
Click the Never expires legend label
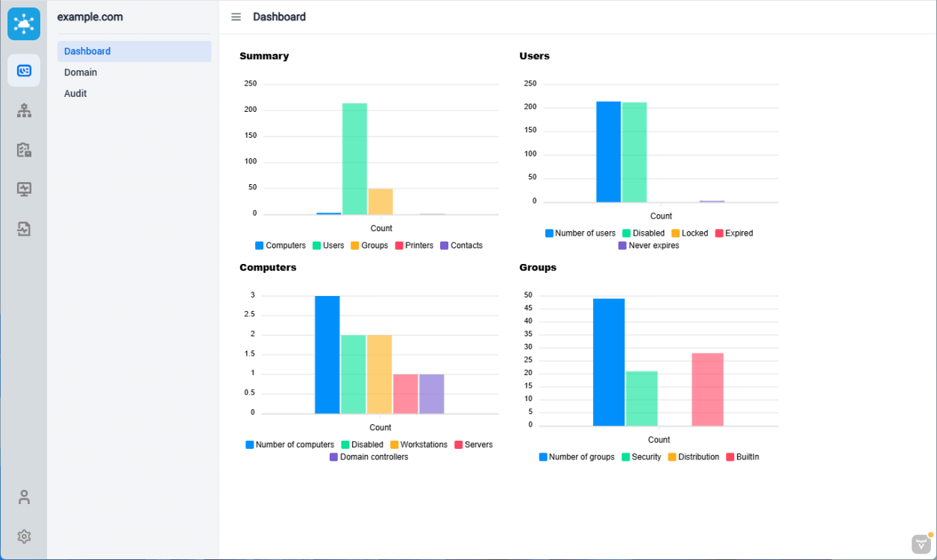point(654,245)
